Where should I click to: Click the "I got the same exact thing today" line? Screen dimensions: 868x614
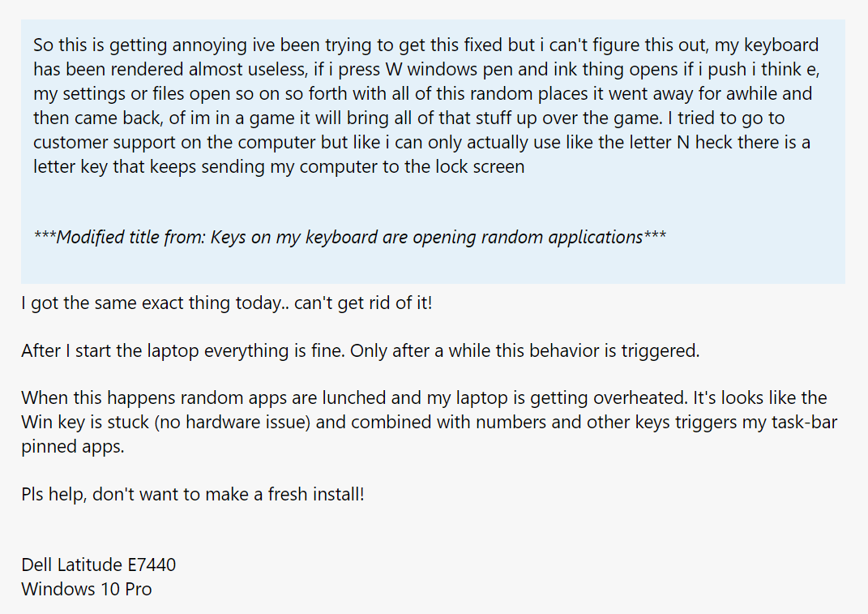click(226, 303)
